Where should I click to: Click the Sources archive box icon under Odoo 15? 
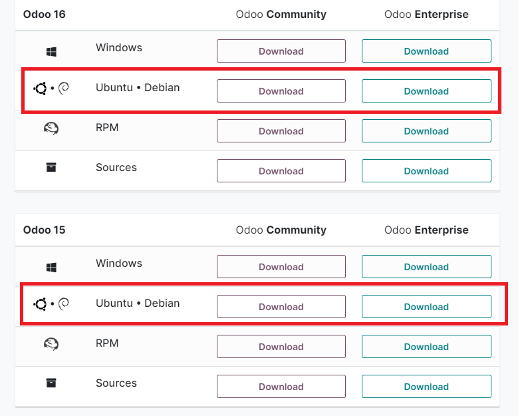(51, 383)
